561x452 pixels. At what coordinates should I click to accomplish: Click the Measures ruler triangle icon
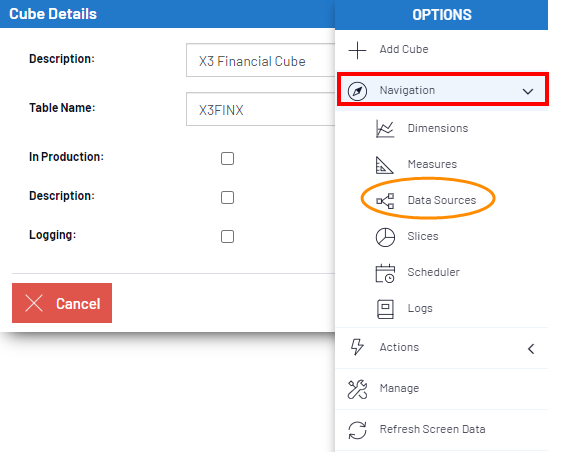point(385,165)
